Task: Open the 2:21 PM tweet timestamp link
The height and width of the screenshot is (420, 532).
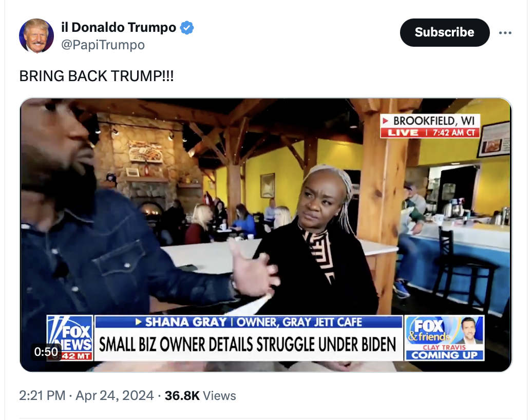Action: click(x=42, y=395)
